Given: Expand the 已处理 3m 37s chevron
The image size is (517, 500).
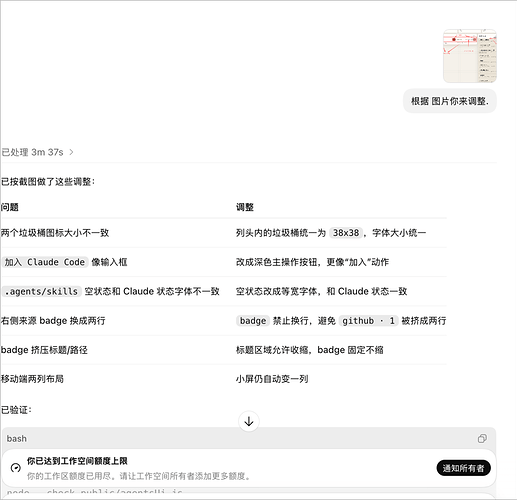Looking at the screenshot, I should click(71, 152).
